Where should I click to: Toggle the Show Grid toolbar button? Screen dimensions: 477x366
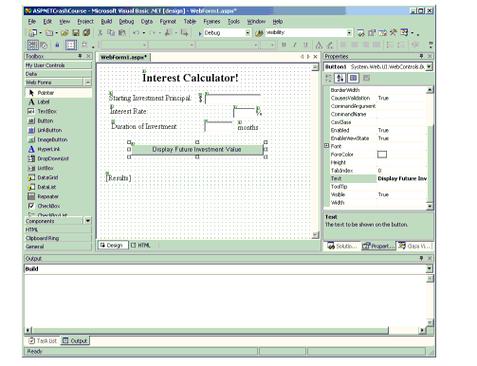point(71,45)
